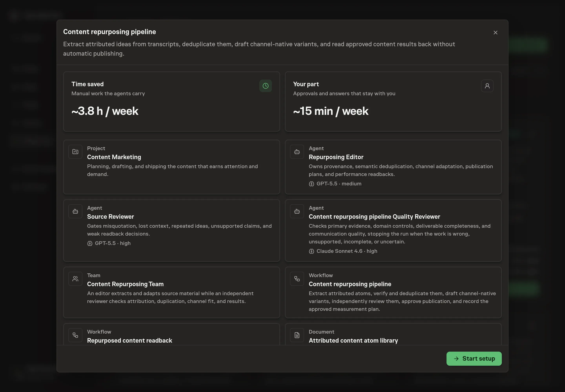Viewport: 565px width, 392px height.
Task: Click the Time saved heading
Action: 87,84
